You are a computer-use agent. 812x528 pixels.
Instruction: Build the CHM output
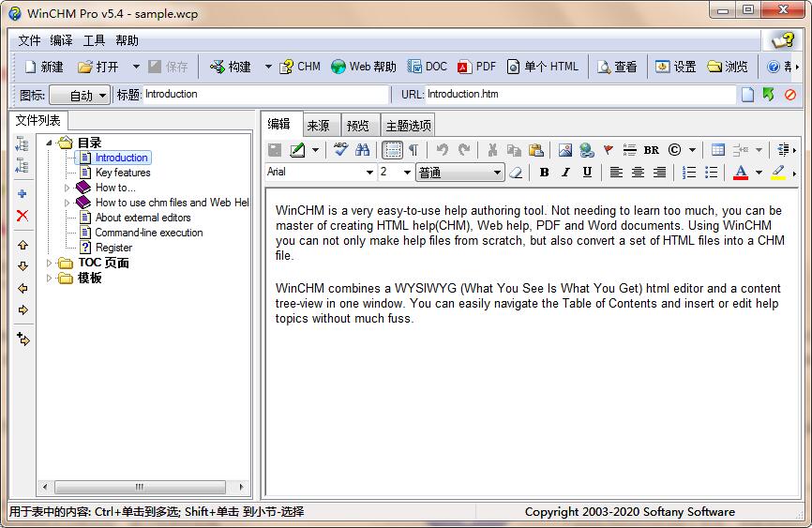tap(300, 67)
